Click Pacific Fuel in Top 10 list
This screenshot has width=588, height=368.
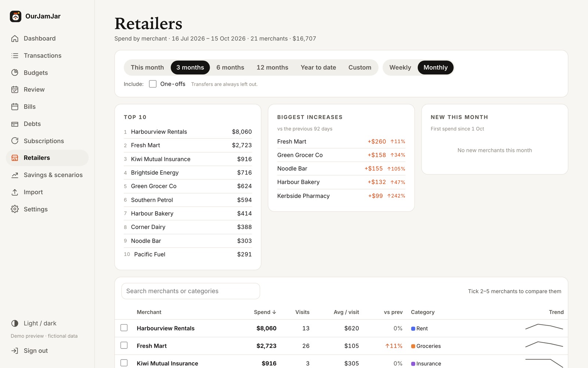[150, 254]
